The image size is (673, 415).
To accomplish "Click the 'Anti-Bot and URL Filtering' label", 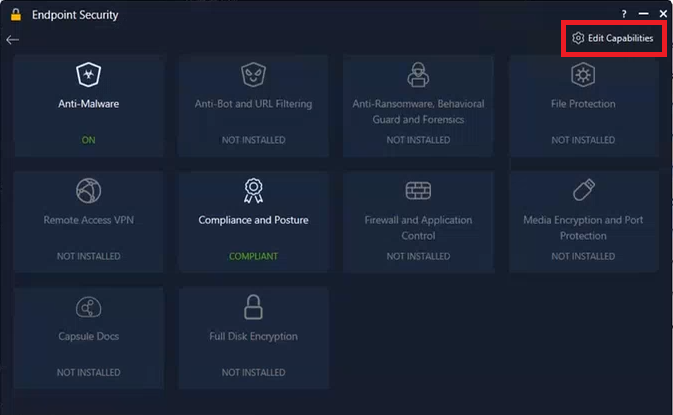I will [253, 104].
